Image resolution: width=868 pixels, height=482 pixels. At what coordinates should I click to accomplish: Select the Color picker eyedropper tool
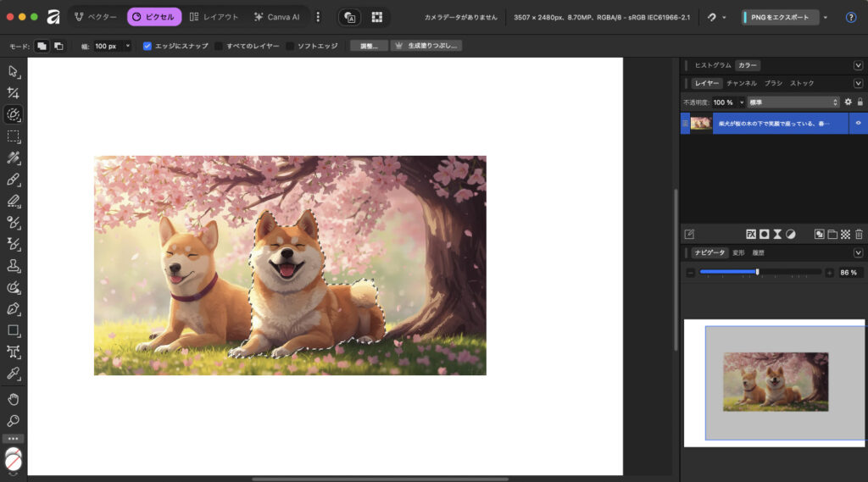click(x=13, y=374)
